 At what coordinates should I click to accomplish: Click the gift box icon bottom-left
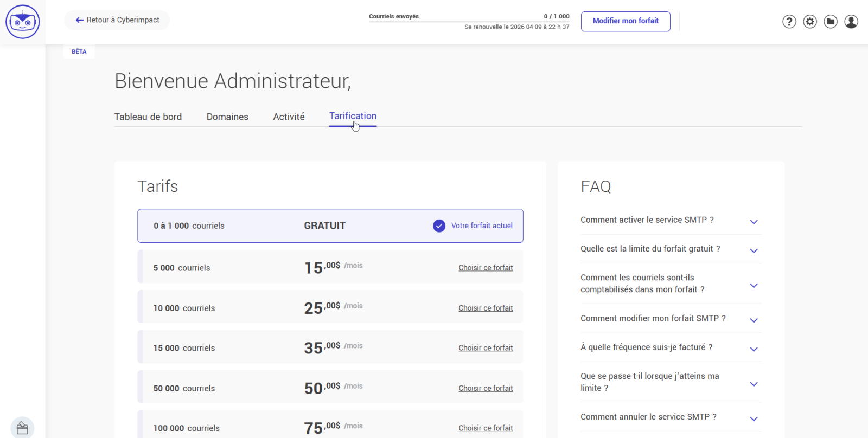coord(22,428)
